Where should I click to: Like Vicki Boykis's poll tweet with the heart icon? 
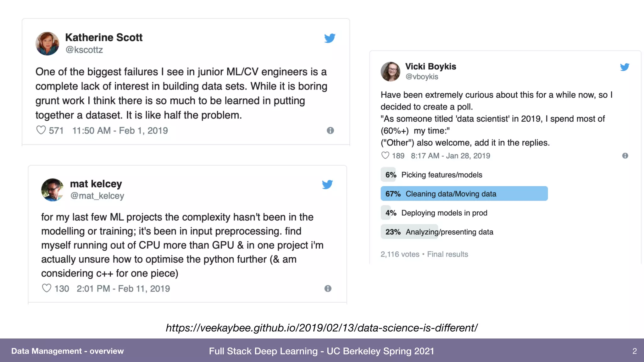click(x=385, y=155)
